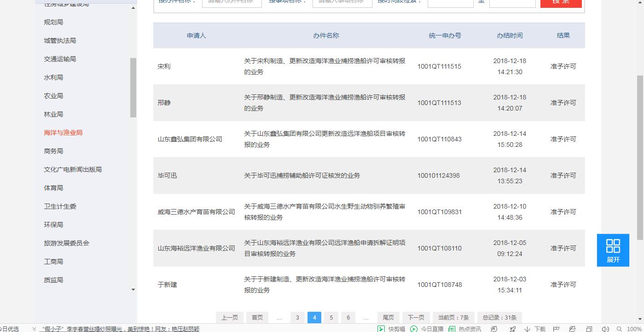Select 农业局 in the department sidebar
This screenshot has width=644, height=332.
click(53, 96)
